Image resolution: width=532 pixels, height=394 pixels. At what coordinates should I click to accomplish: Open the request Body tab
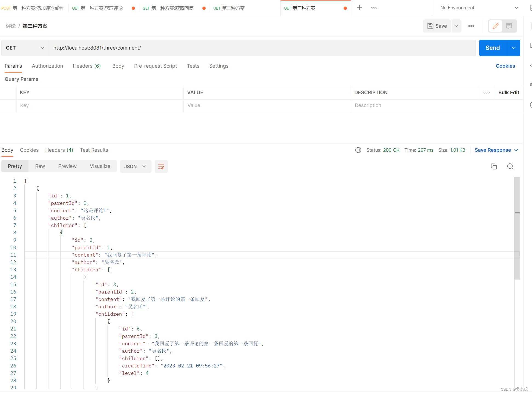(118, 66)
